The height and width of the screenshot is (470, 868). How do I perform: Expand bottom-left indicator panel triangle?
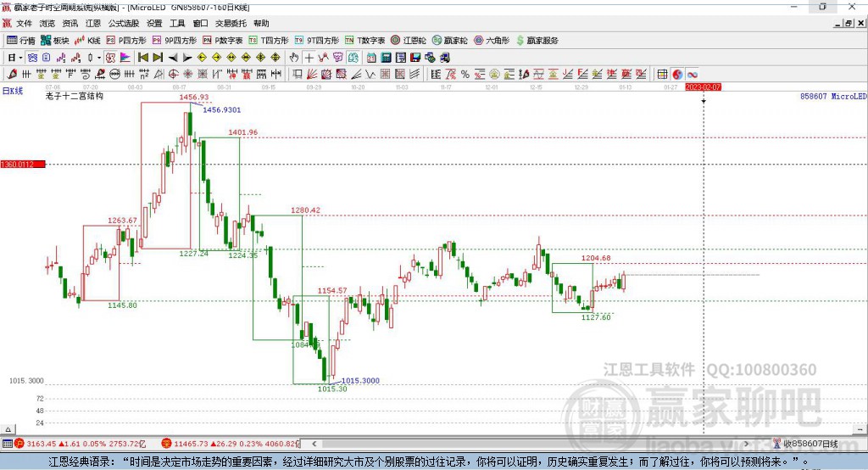point(8,429)
